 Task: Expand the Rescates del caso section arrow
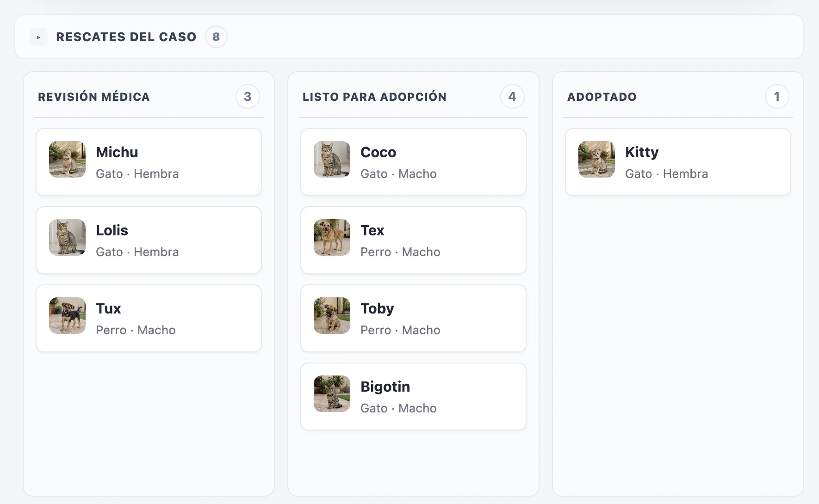38,37
